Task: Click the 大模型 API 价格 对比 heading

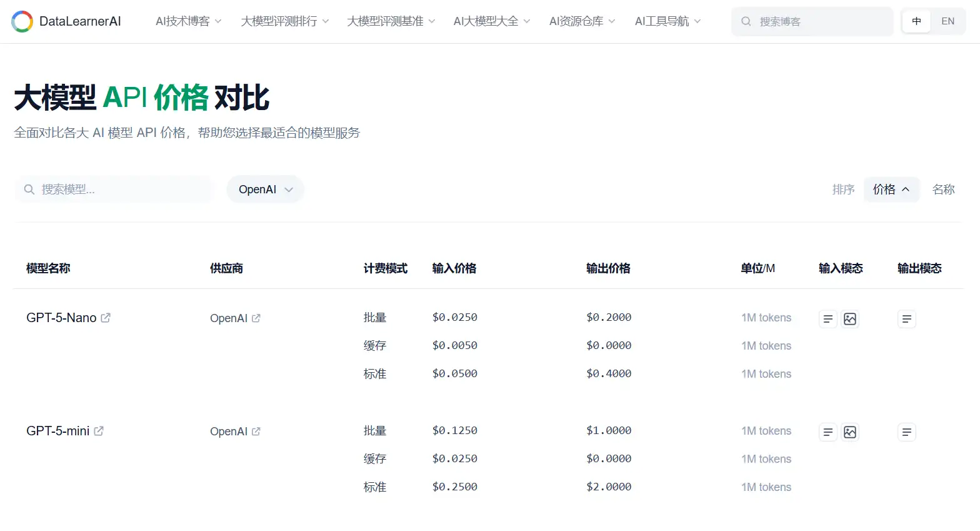Action: tap(142, 98)
